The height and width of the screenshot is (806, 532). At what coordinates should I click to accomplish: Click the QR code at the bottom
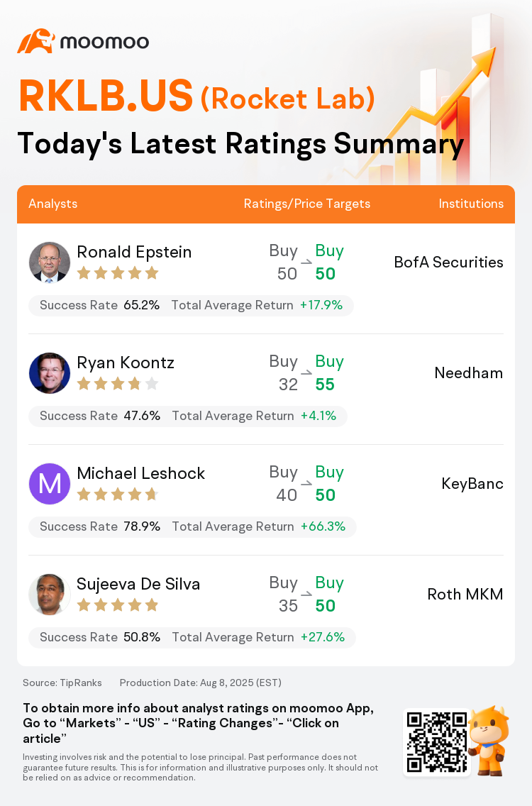point(437,741)
